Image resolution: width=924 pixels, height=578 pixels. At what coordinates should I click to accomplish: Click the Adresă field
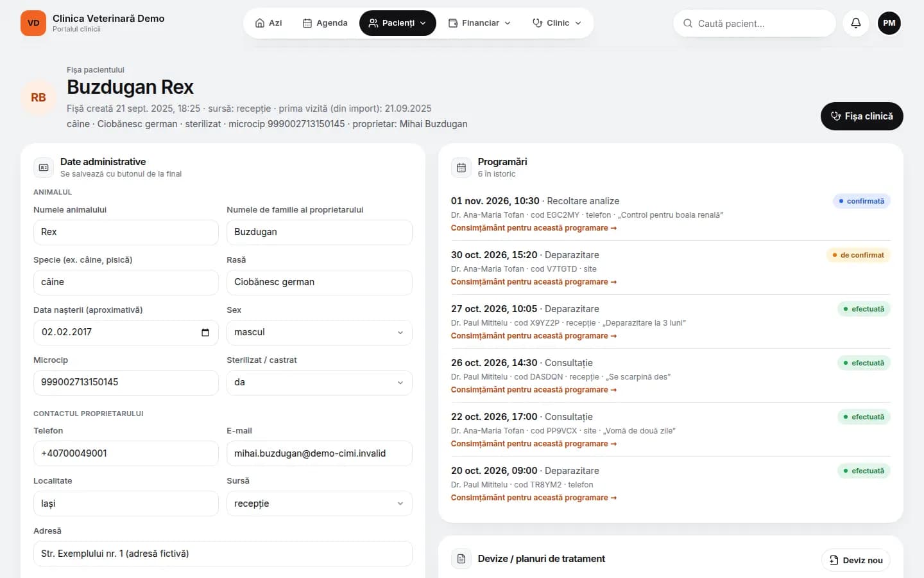(x=223, y=554)
